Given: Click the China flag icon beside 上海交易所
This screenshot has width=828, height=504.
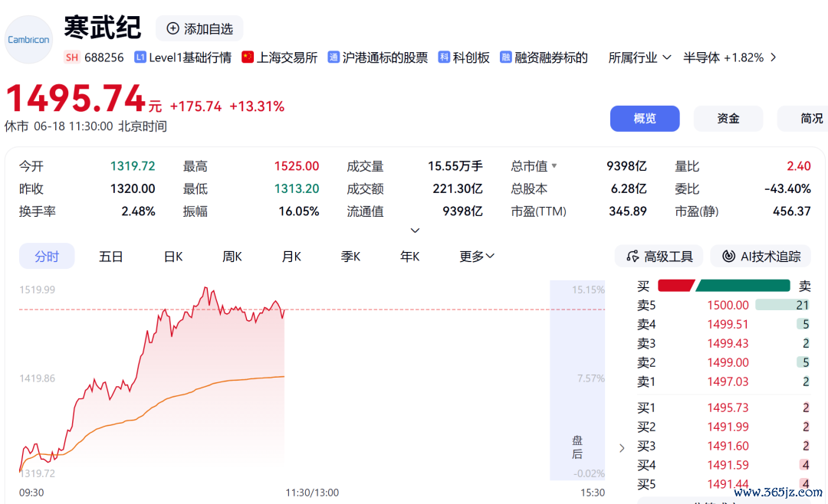Looking at the screenshot, I should 247,57.
